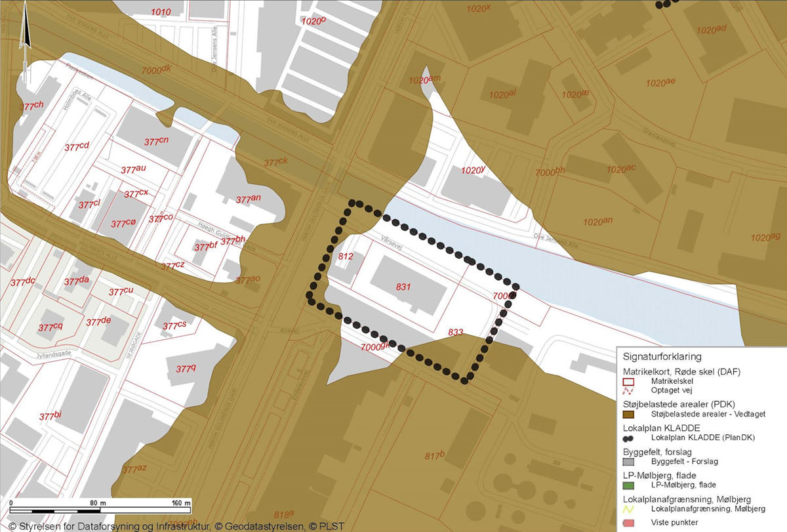The width and height of the screenshot is (787, 532).
Task: Click the pink Viste punkter symbol
Action: [x=628, y=523]
